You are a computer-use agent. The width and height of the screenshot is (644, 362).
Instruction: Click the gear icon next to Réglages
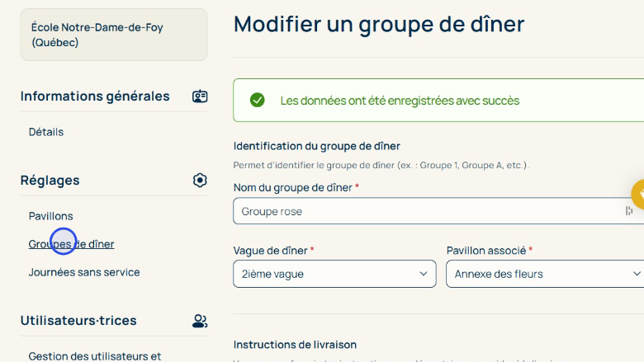(199, 180)
